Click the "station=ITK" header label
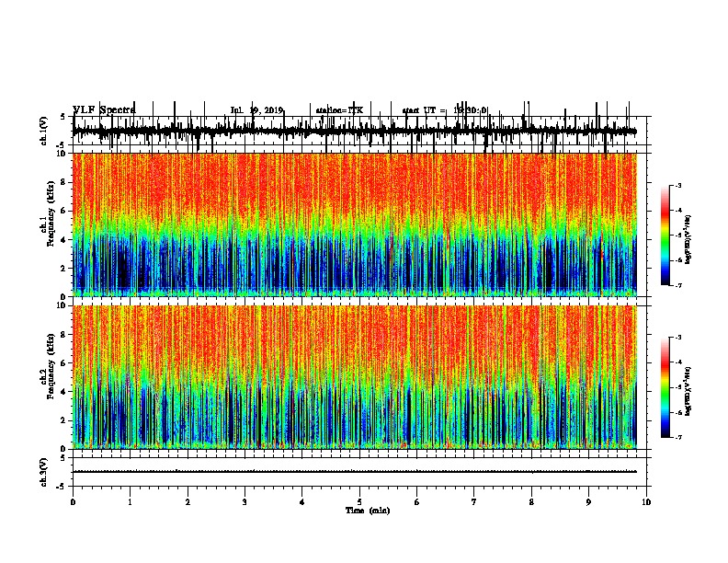The image size is (728, 563). [x=339, y=110]
